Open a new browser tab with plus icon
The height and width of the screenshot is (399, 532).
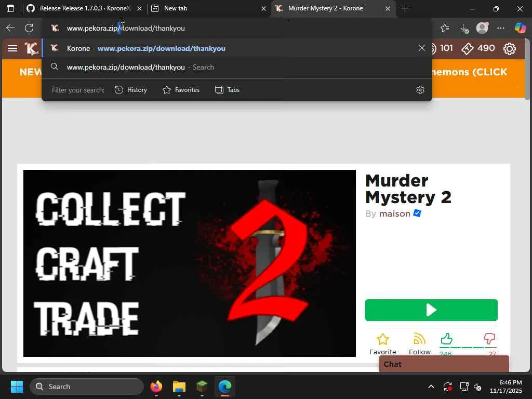pyautogui.click(x=405, y=8)
